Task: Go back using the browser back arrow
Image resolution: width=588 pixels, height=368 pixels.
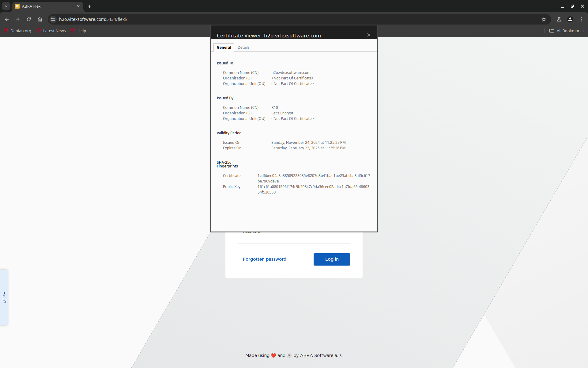Action: tap(7, 19)
